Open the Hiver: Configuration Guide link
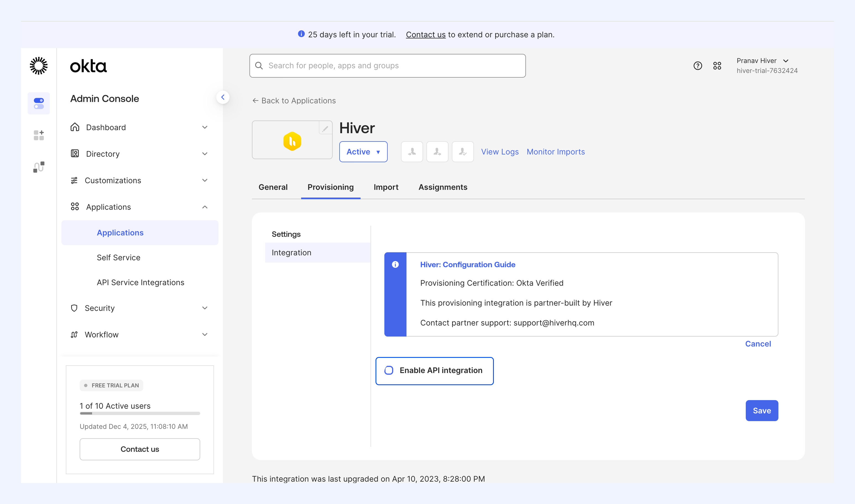The width and height of the screenshot is (855, 504). pos(468,264)
